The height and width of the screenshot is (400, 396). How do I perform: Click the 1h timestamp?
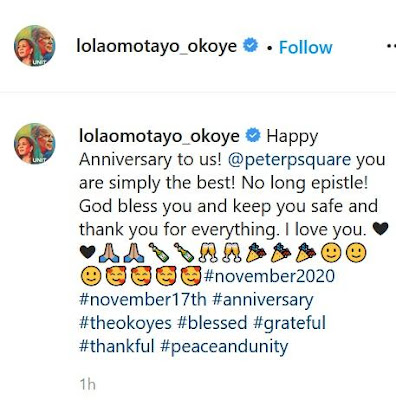88,384
